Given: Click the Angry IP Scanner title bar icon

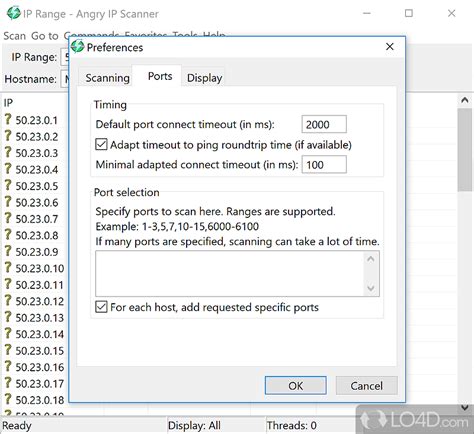Looking at the screenshot, I should pos(13,13).
